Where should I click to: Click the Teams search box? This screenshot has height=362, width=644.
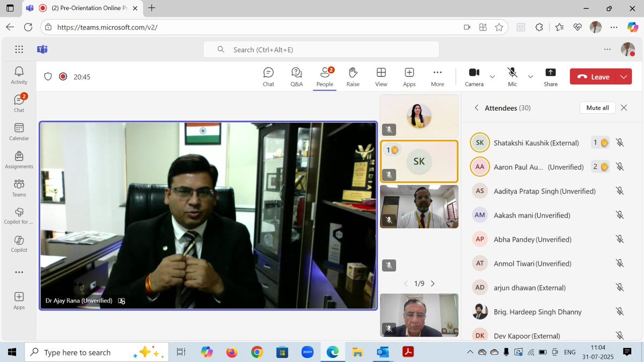[321, 49]
